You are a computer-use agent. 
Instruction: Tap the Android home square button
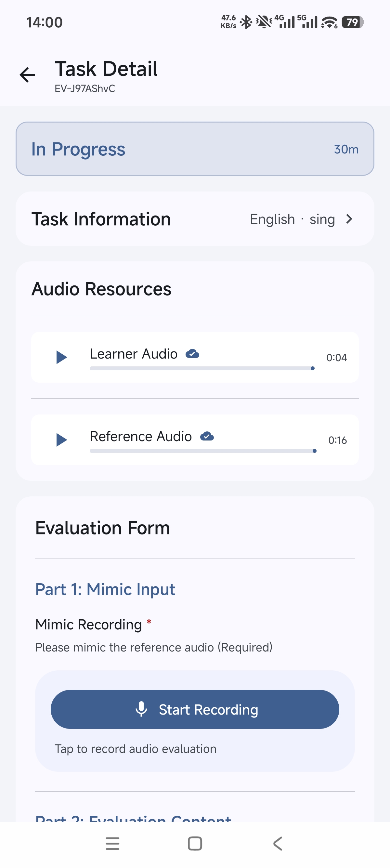click(x=195, y=843)
